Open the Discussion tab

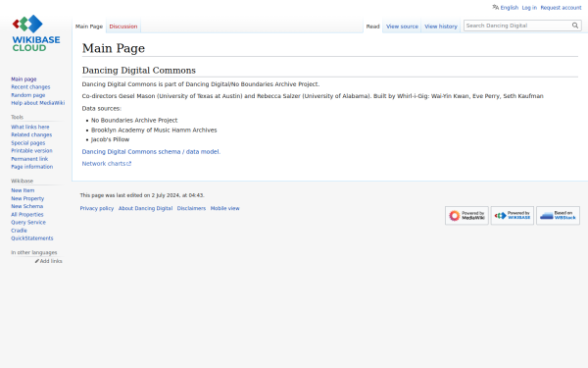[123, 26]
